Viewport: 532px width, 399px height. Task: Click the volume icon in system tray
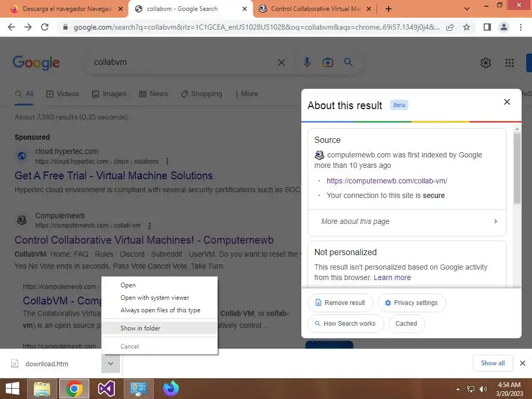point(483,389)
